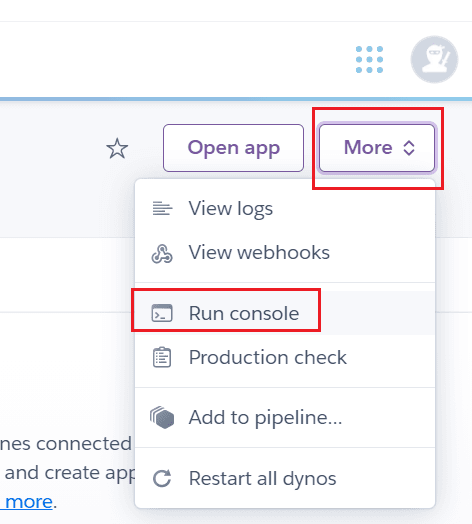Favorite the app with the star icon
472x524 pixels.
click(117, 148)
